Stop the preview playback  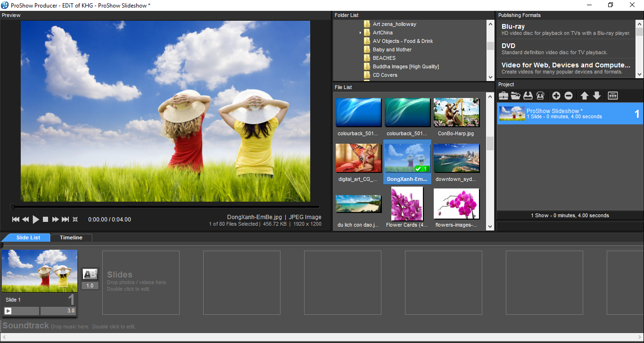click(x=46, y=220)
